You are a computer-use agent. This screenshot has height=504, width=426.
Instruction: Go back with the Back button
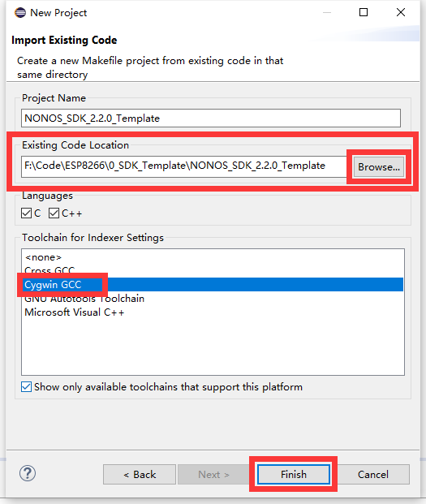(x=140, y=474)
